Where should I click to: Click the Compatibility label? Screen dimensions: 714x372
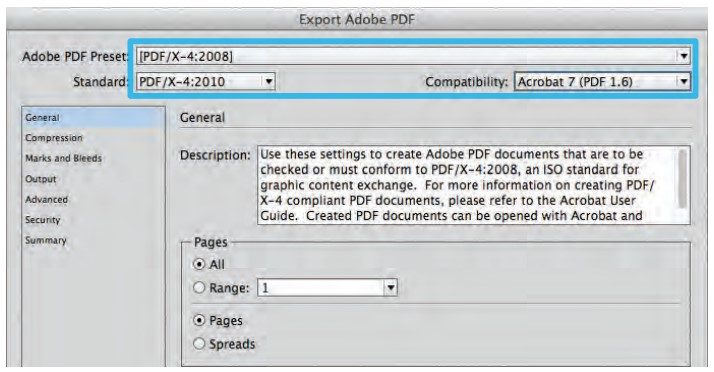pyautogui.click(x=466, y=82)
